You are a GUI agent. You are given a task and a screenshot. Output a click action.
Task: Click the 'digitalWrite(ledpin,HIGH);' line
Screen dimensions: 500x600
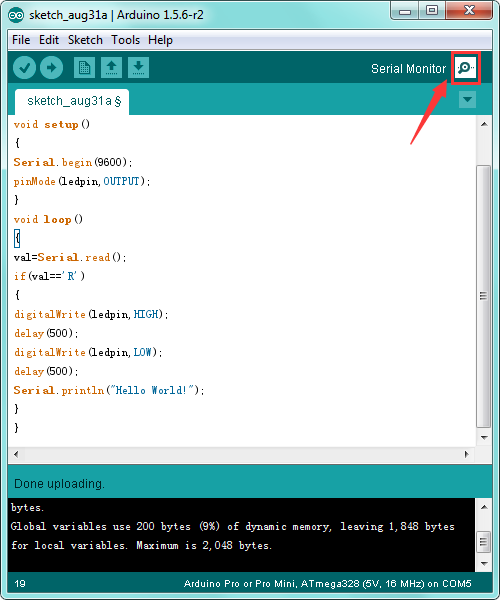coord(91,314)
